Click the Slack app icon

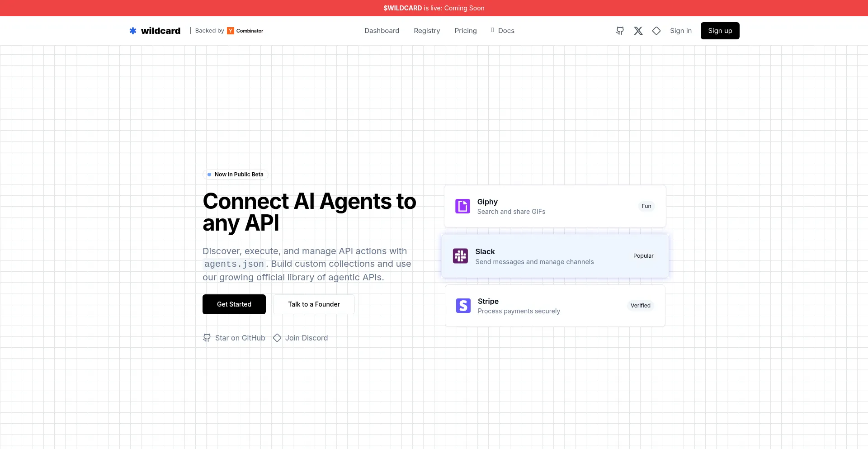(460, 256)
